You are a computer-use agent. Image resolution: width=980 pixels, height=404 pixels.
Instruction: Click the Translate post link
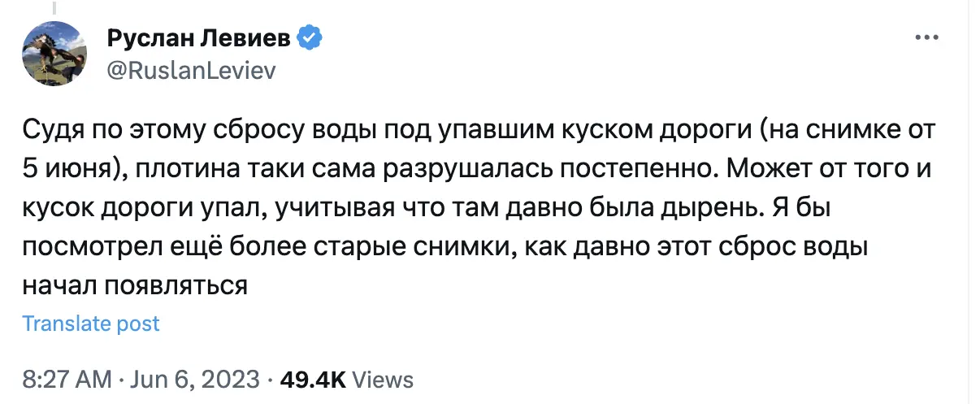coord(91,323)
